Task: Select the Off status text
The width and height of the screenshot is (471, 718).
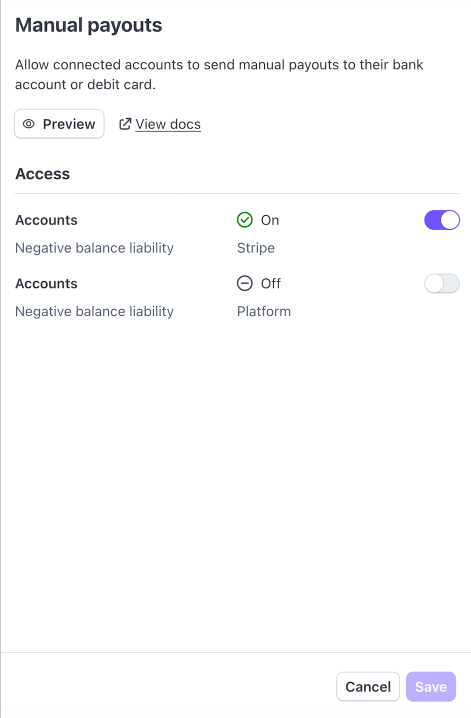Action: (x=271, y=283)
